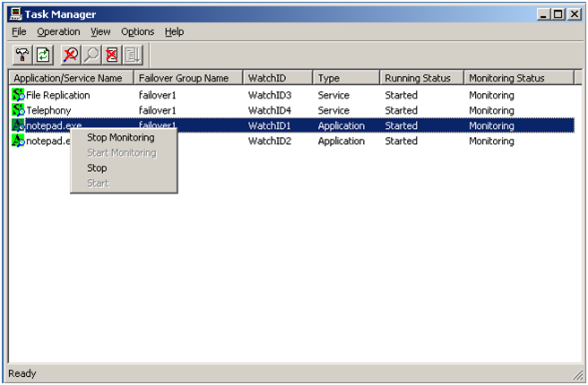Viewport: 588px width, 385px height.
Task: Open the Options menu
Action: point(137,31)
